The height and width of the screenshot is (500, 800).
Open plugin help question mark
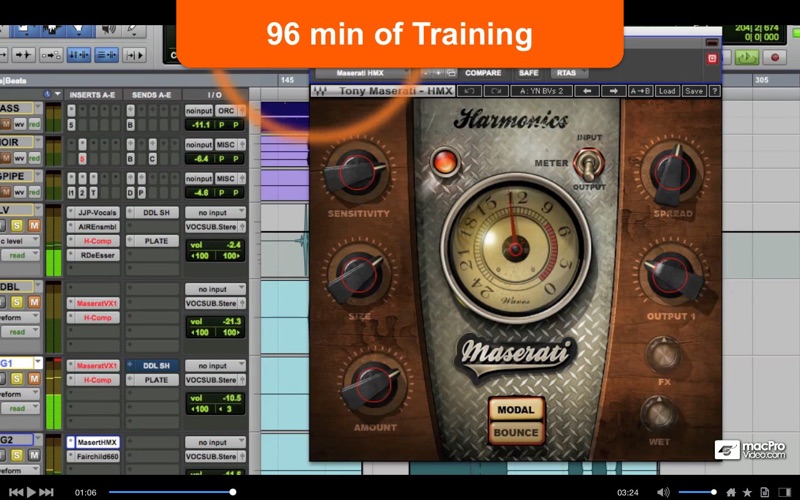point(714,91)
